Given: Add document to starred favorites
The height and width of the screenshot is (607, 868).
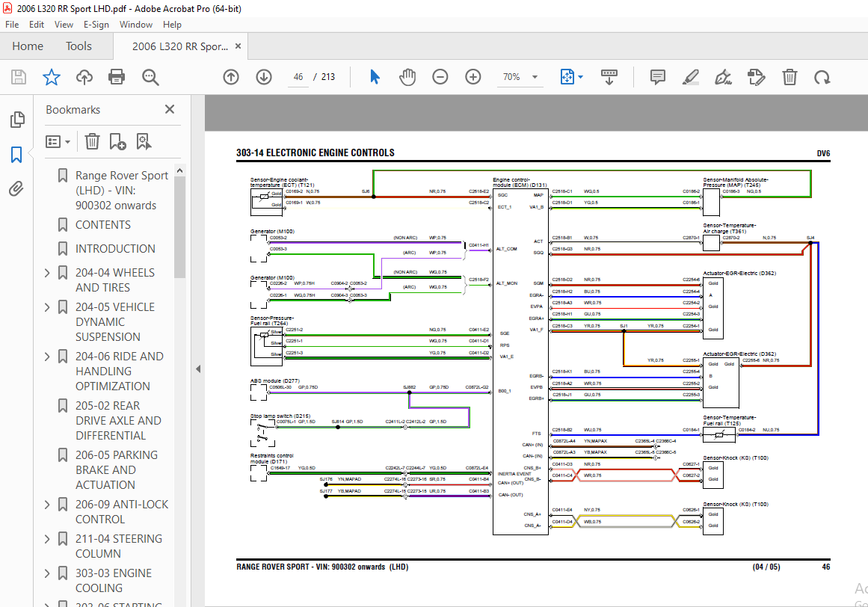Looking at the screenshot, I should [52, 77].
